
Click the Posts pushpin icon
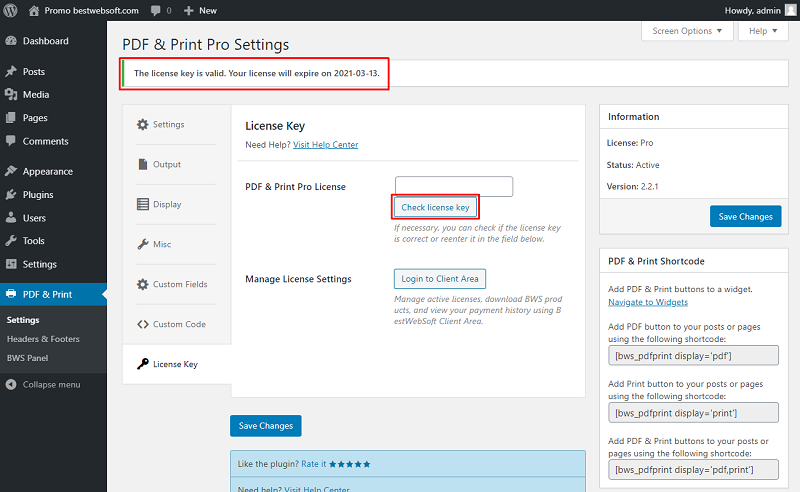tap(11, 71)
